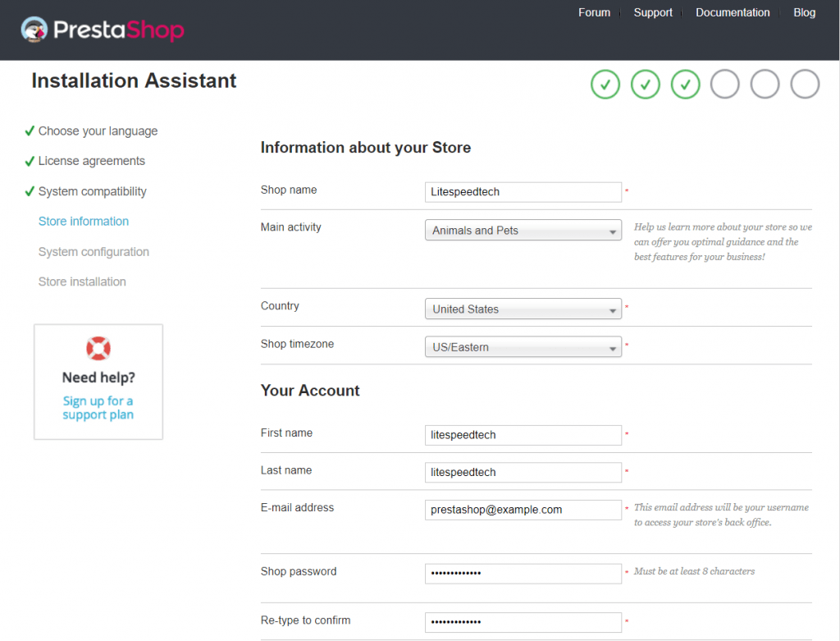Select the Store information step

[84, 222]
